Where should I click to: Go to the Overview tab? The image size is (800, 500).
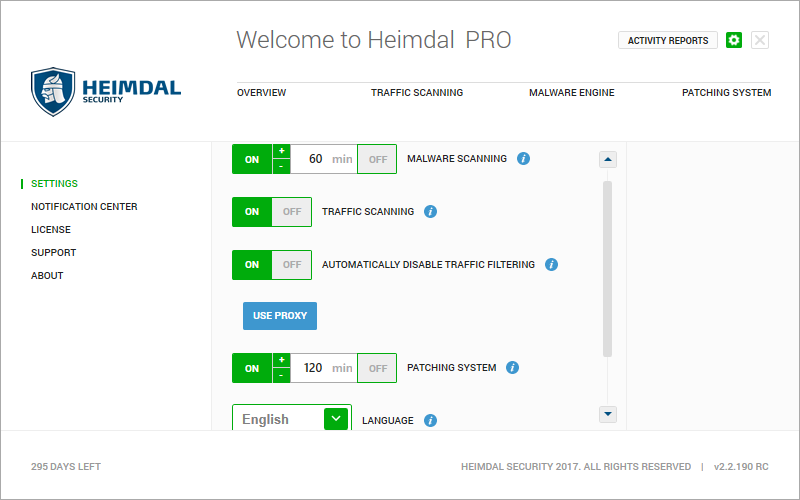coord(261,92)
